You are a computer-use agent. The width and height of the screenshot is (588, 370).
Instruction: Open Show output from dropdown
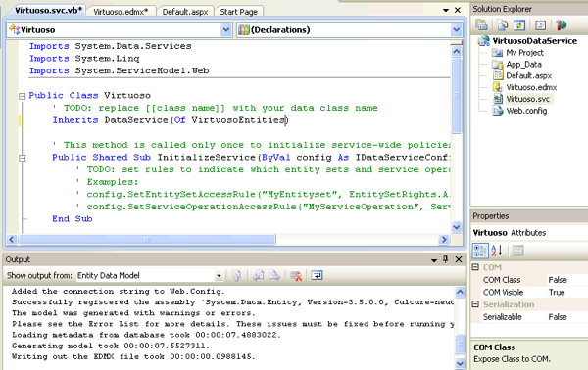click(x=219, y=276)
